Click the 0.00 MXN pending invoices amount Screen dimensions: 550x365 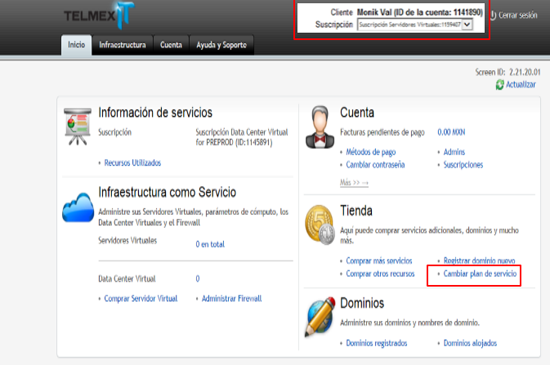(x=451, y=132)
